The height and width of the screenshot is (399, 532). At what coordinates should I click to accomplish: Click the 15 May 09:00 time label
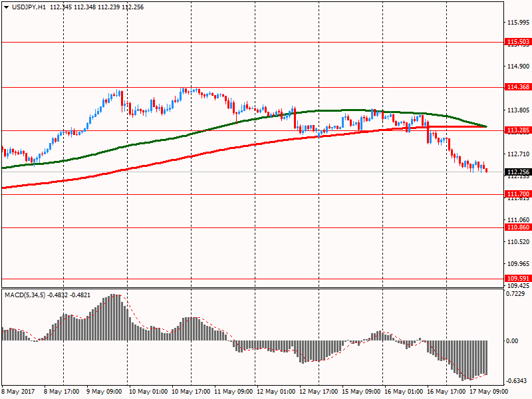click(x=362, y=392)
